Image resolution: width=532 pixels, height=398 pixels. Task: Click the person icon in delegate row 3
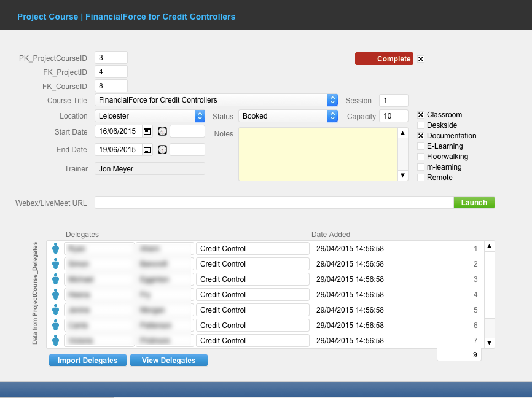click(56, 279)
